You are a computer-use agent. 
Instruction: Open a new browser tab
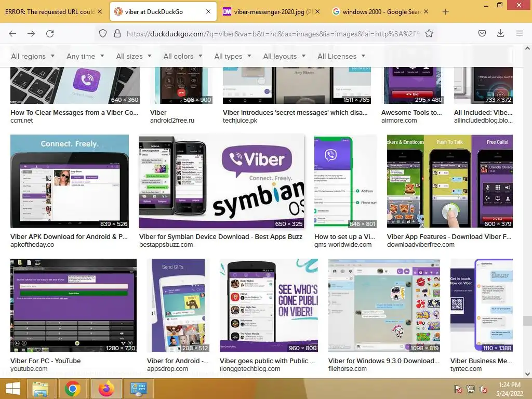pos(445,12)
